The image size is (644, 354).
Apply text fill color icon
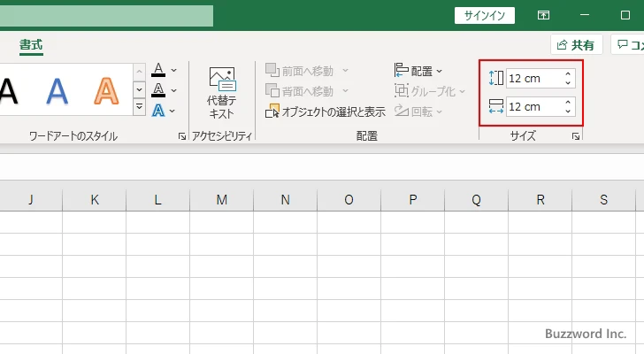click(158, 70)
